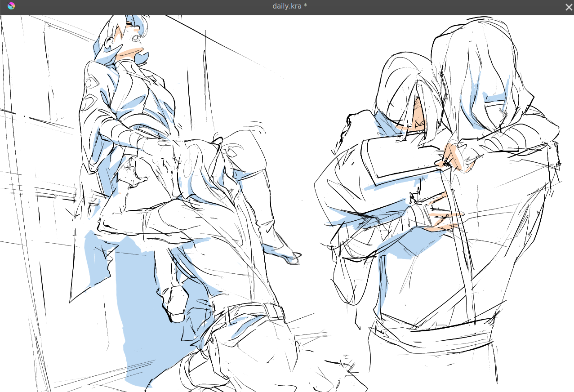The image size is (574, 392).
Task: Click the Krita application icon in title bar
Action: [11, 6]
